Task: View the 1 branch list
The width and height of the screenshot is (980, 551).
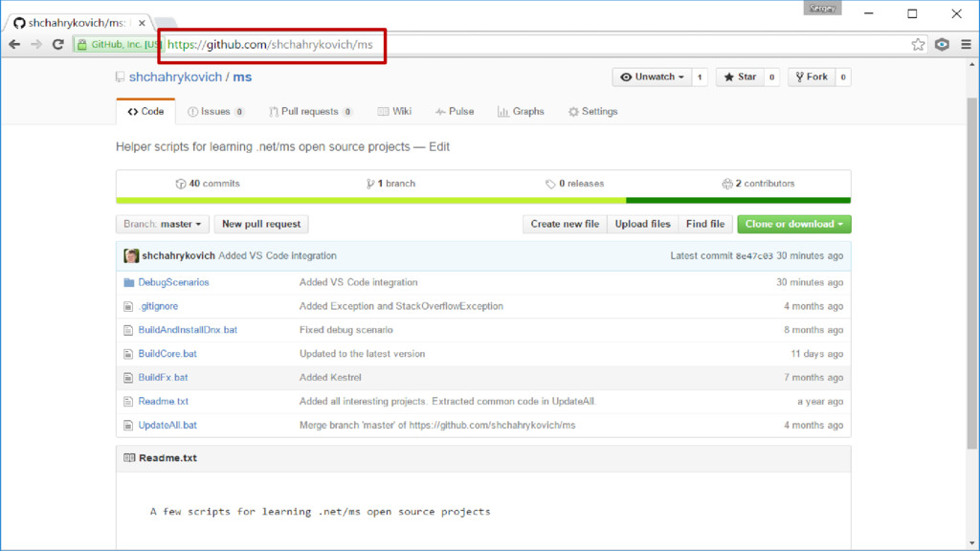Action: (390, 184)
